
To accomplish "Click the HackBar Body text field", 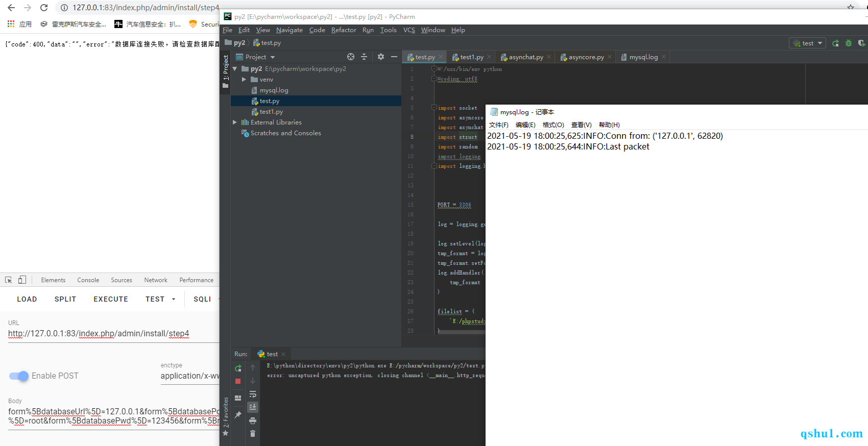I will (x=113, y=416).
